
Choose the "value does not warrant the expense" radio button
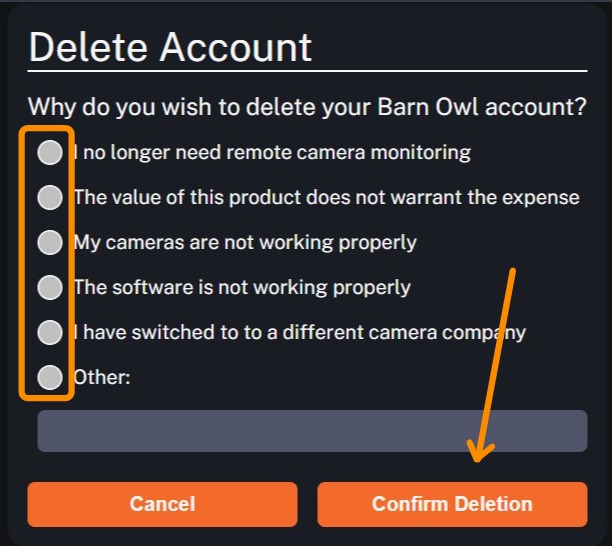tap(49, 198)
